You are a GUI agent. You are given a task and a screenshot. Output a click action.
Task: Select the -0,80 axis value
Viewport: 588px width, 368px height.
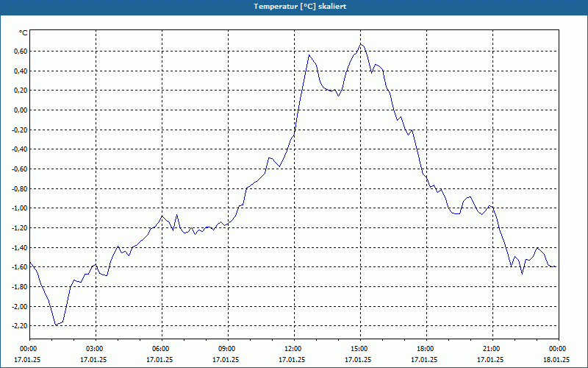20,188
